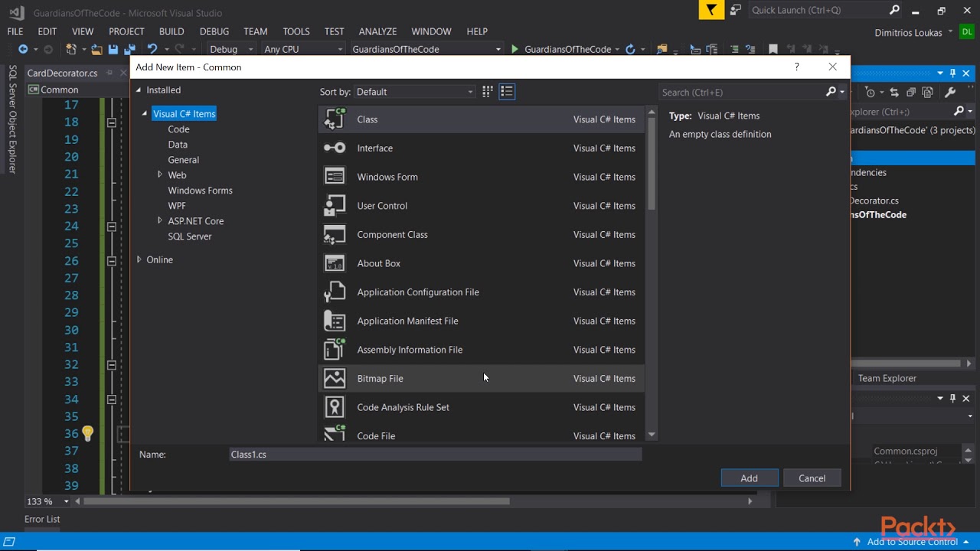Collapse the Visual C# Items tree node

point(144,113)
